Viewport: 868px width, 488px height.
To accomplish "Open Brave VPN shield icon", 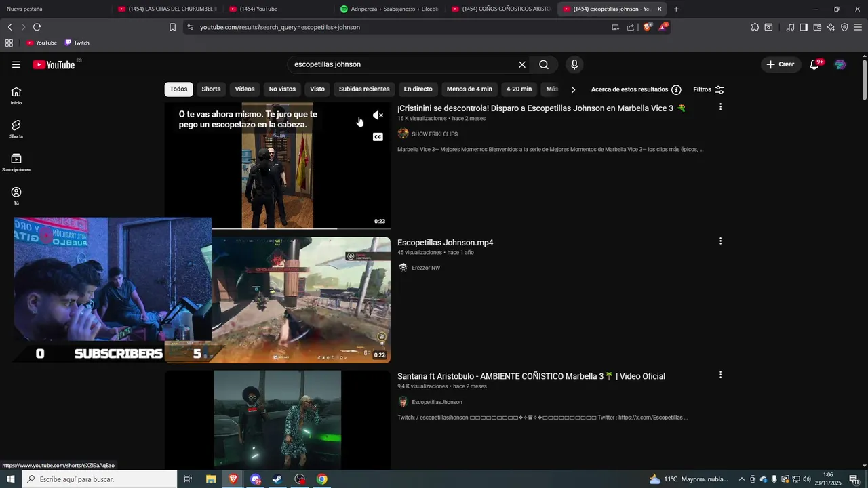I will point(844,27).
